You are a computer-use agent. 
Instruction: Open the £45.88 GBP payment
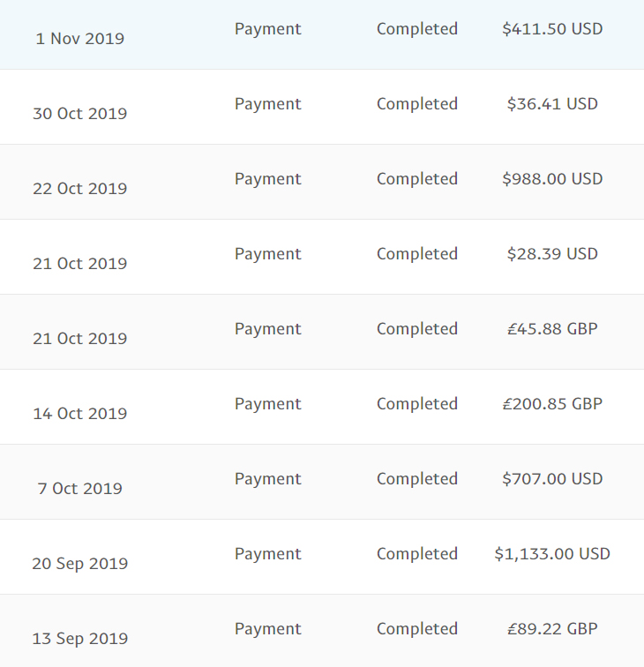(552, 329)
